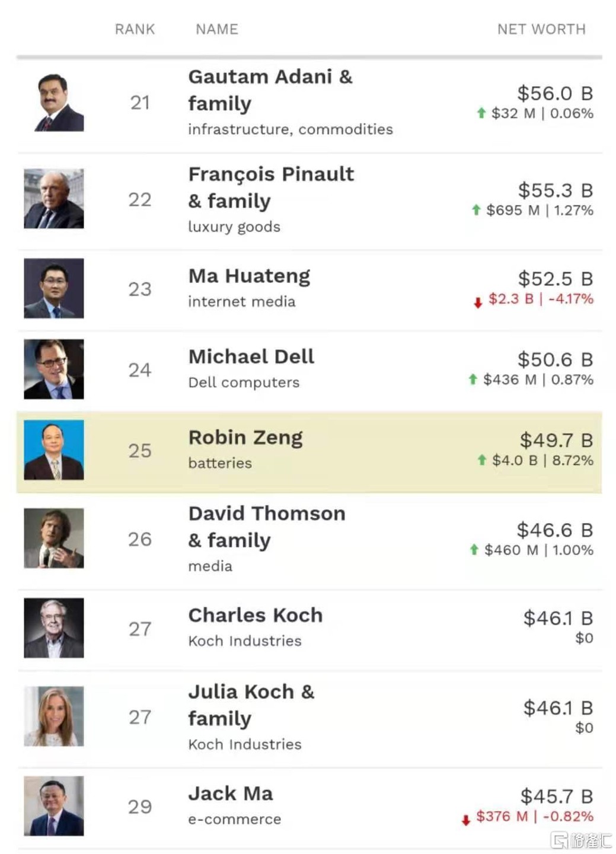Click the green up arrow beside $695 M

476,209
